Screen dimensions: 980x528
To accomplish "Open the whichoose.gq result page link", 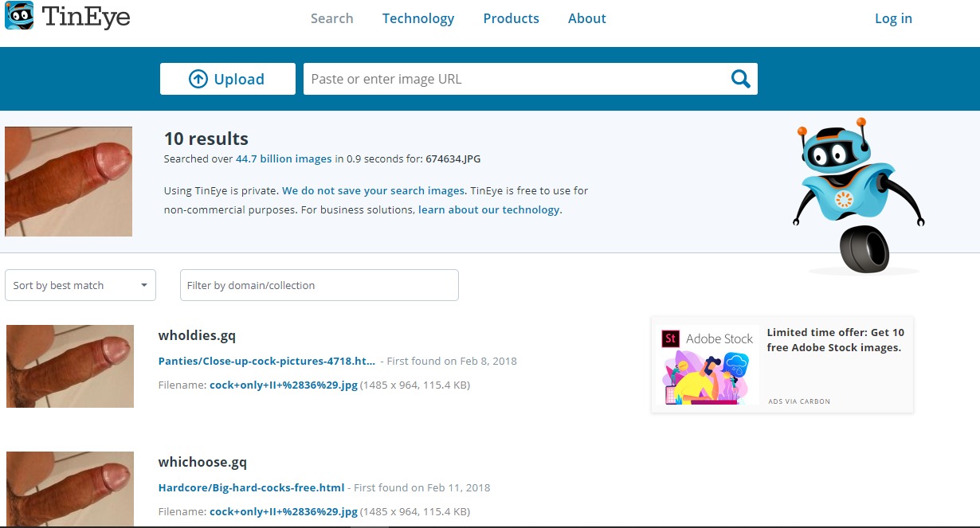I will pyautogui.click(x=251, y=487).
